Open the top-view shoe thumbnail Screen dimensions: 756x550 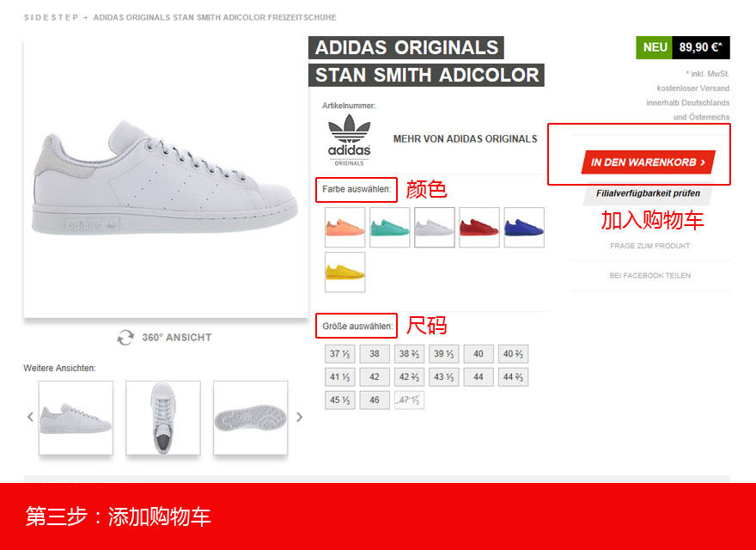pos(163,418)
